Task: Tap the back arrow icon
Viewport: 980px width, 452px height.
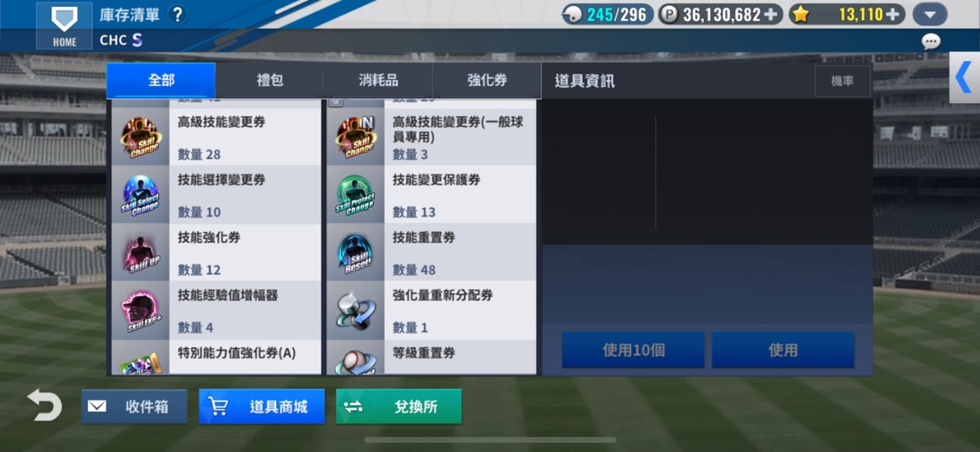Action: pos(44,405)
